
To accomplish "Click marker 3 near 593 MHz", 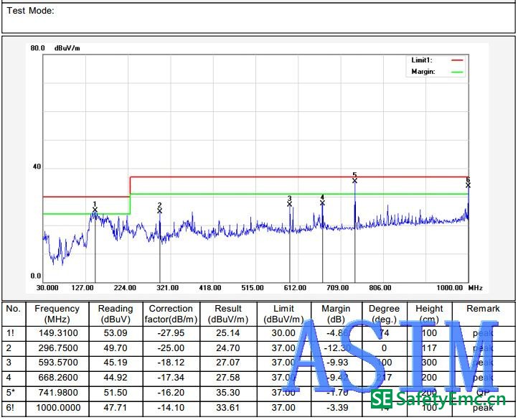I will 290,204.
